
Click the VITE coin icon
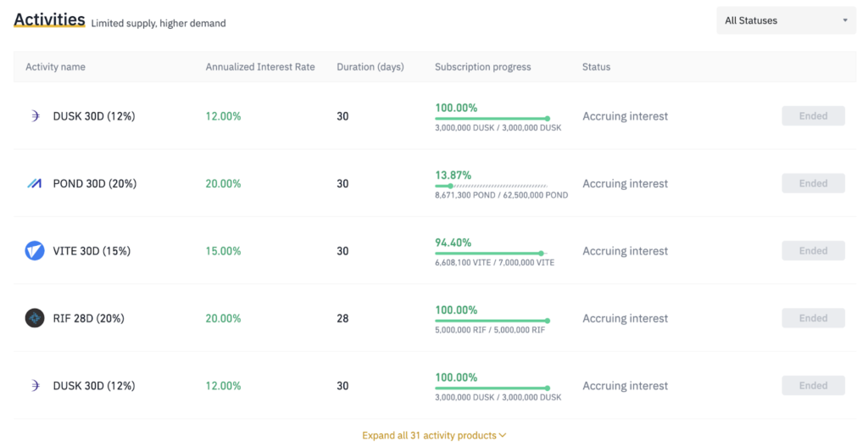(35, 251)
